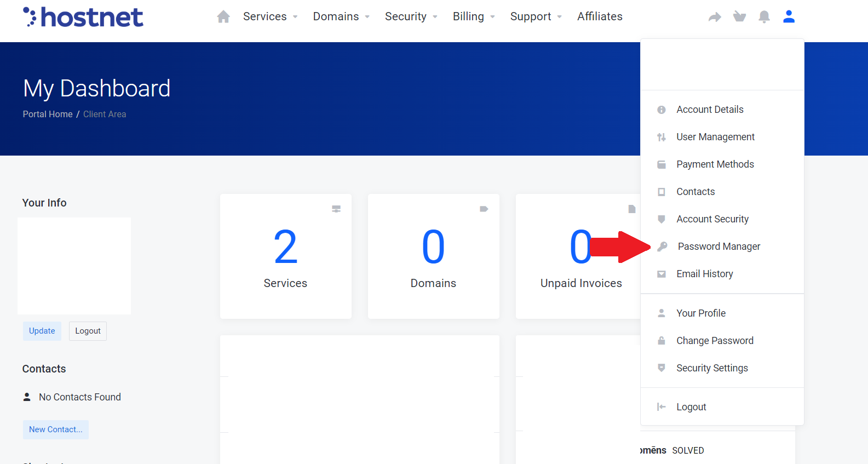
Task: Open Change Password menu entry
Action: tap(715, 341)
